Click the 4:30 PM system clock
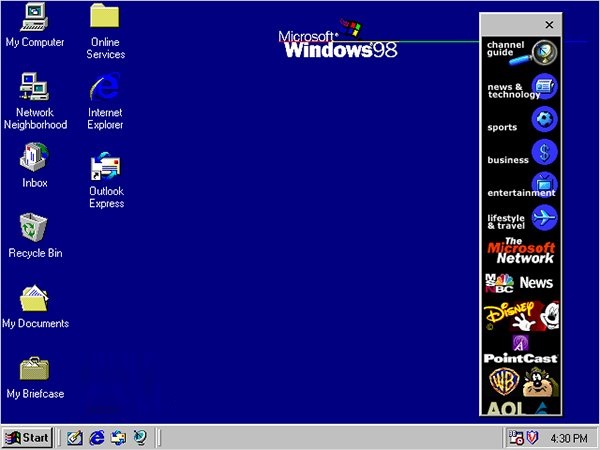This screenshot has height=450, width=600. [x=569, y=438]
